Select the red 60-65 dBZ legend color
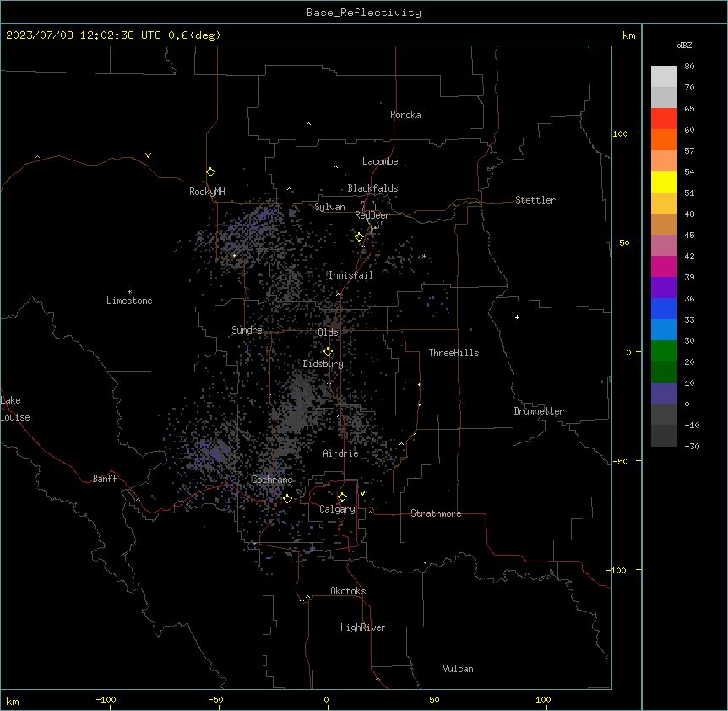 tap(664, 118)
